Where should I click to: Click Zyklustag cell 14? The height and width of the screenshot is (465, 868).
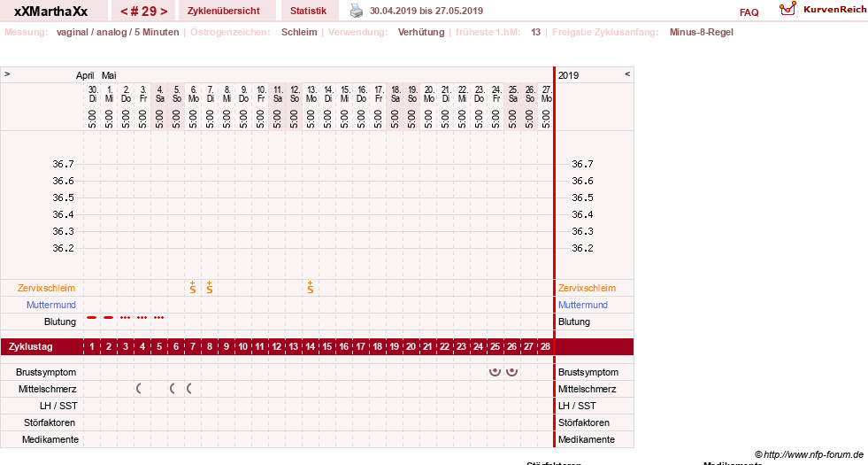311,346
